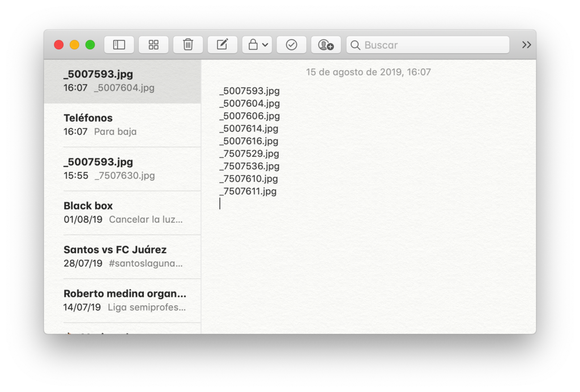Open the Roberto medina organ... note

(x=122, y=301)
